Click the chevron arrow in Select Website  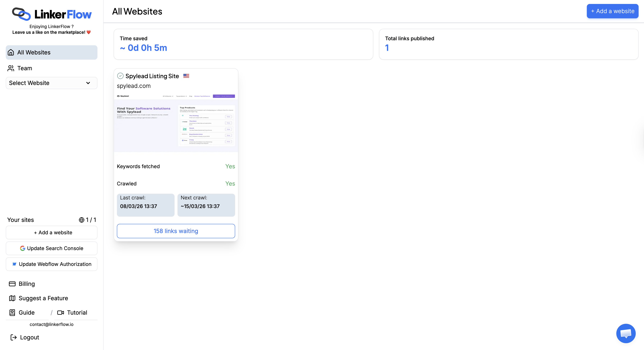point(88,83)
